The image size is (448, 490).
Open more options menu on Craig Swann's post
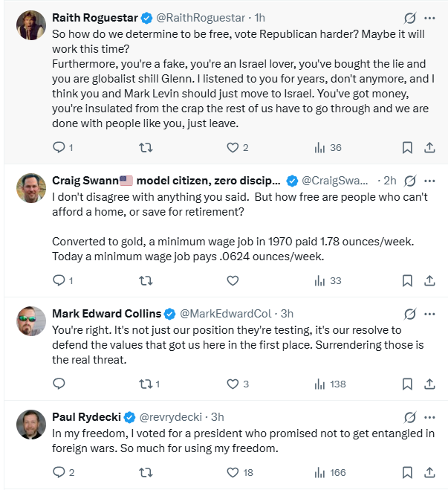click(429, 181)
